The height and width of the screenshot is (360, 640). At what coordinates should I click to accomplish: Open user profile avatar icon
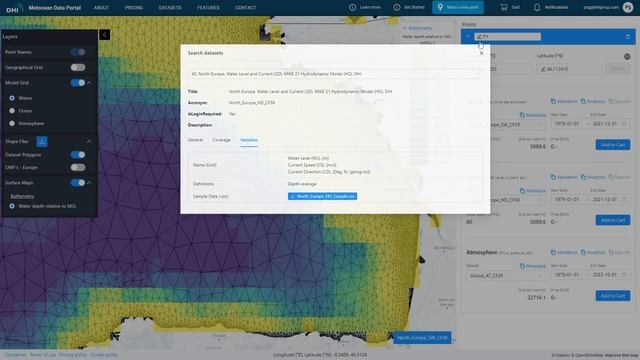628,7
